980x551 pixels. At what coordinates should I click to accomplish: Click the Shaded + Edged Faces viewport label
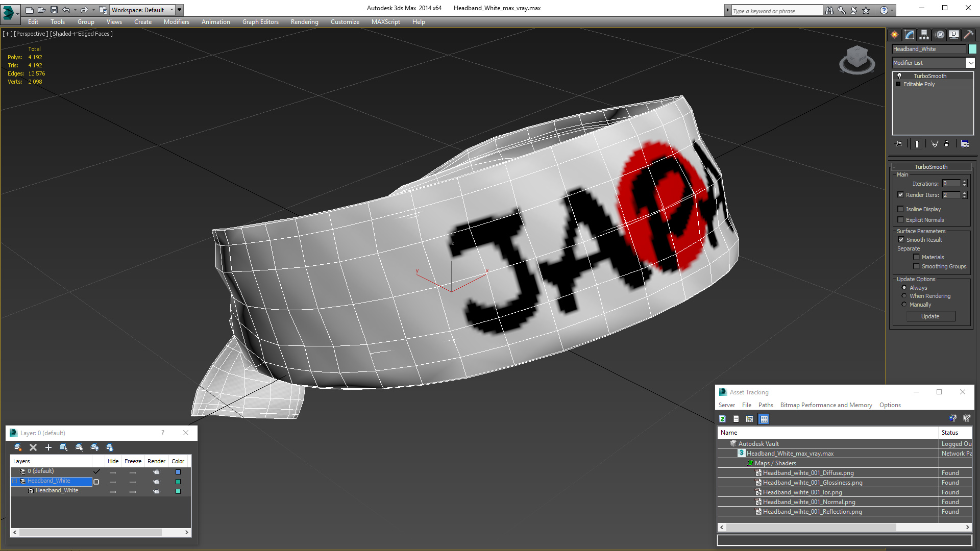[x=81, y=34]
